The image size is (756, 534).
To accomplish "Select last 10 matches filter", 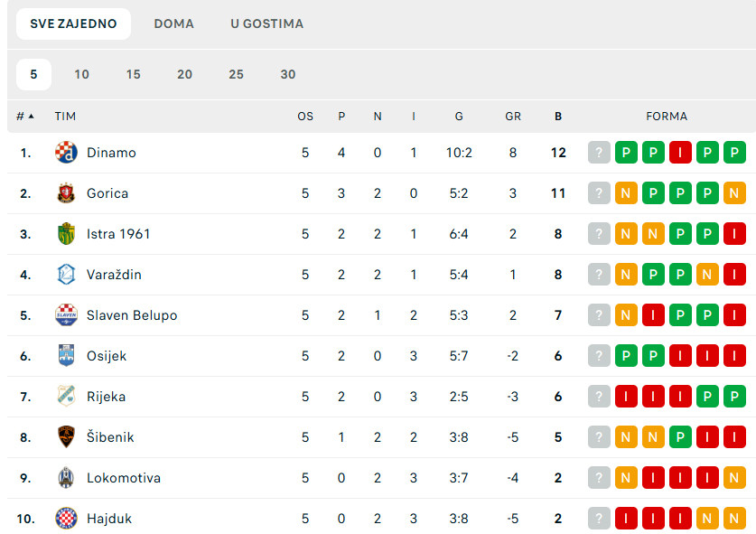I will pos(81,74).
